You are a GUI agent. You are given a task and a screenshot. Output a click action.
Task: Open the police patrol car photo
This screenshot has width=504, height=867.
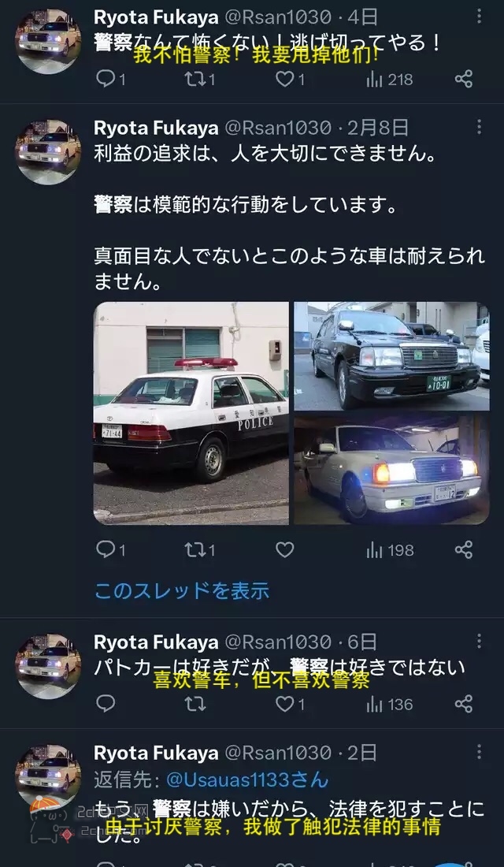tap(191, 413)
